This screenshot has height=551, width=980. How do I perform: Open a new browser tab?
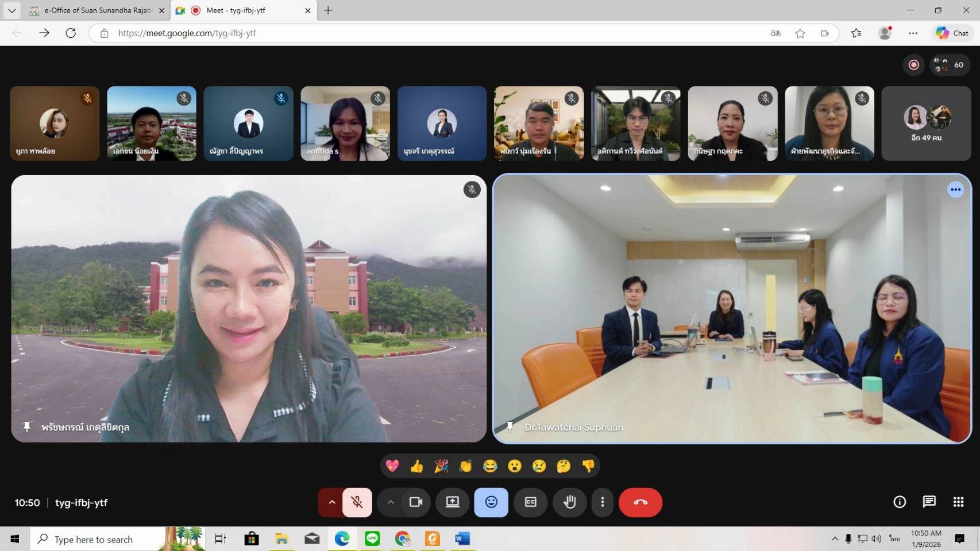(328, 10)
